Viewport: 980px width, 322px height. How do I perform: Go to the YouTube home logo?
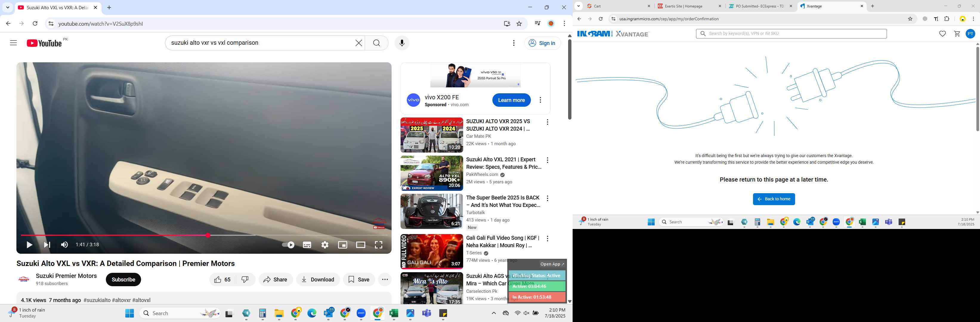(x=44, y=43)
